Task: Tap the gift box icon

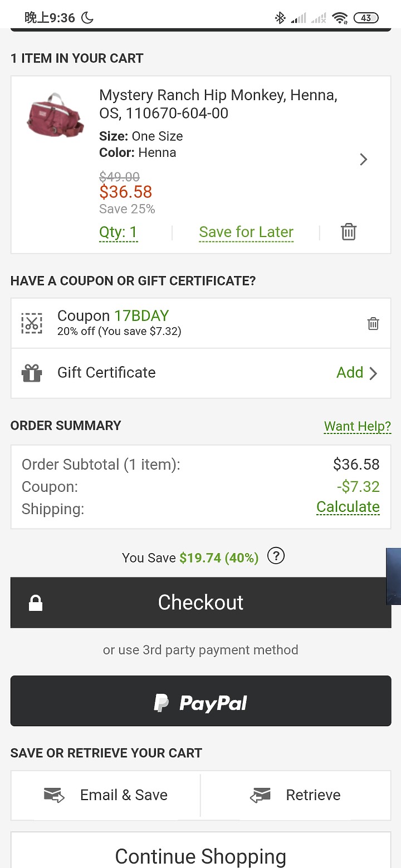Action: click(x=32, y=373)
